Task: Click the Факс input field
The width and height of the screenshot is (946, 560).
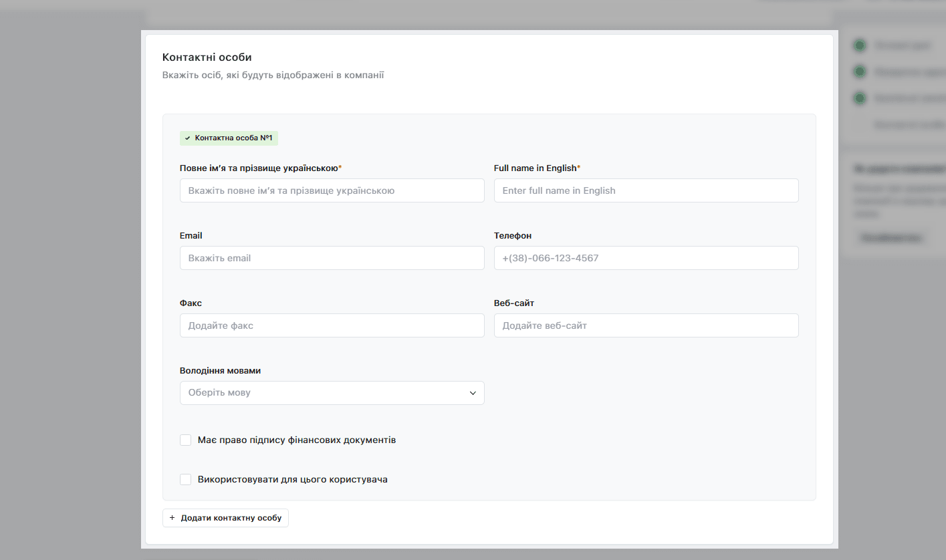Action: click(332, 325)
